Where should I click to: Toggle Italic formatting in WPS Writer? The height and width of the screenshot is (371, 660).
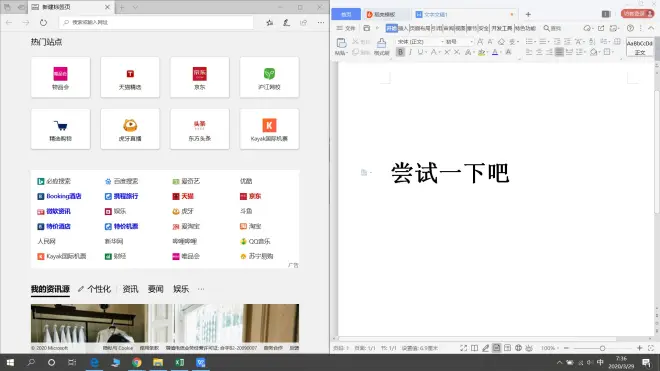point(410,52)
